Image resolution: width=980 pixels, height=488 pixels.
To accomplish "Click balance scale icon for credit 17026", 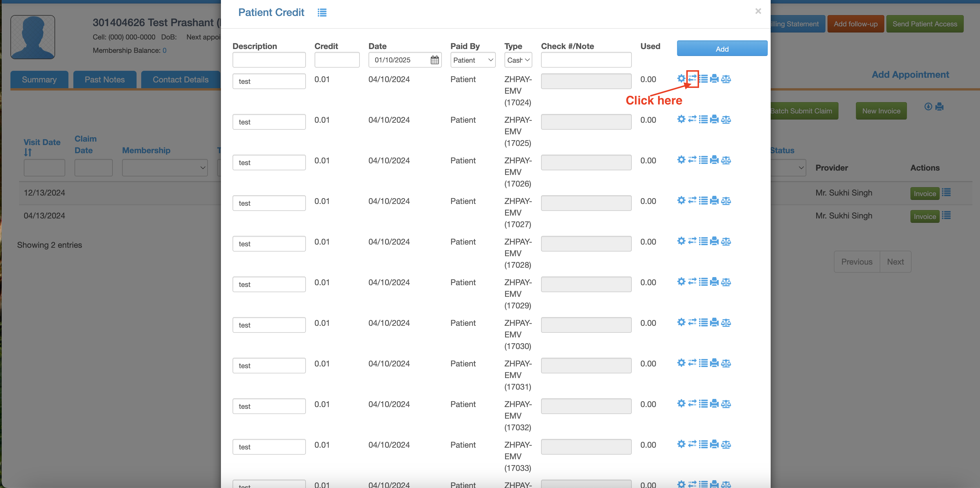I will 726,160.
